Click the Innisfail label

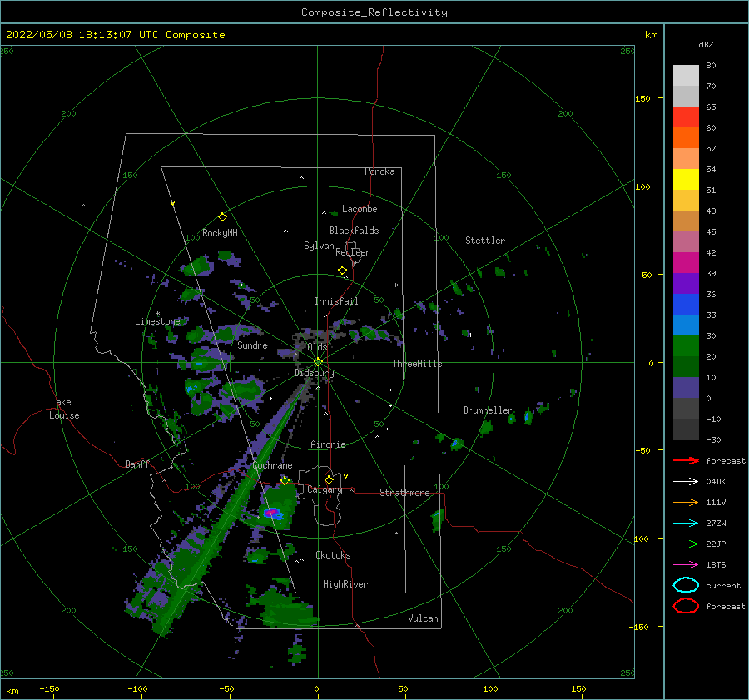click(336, 301)
